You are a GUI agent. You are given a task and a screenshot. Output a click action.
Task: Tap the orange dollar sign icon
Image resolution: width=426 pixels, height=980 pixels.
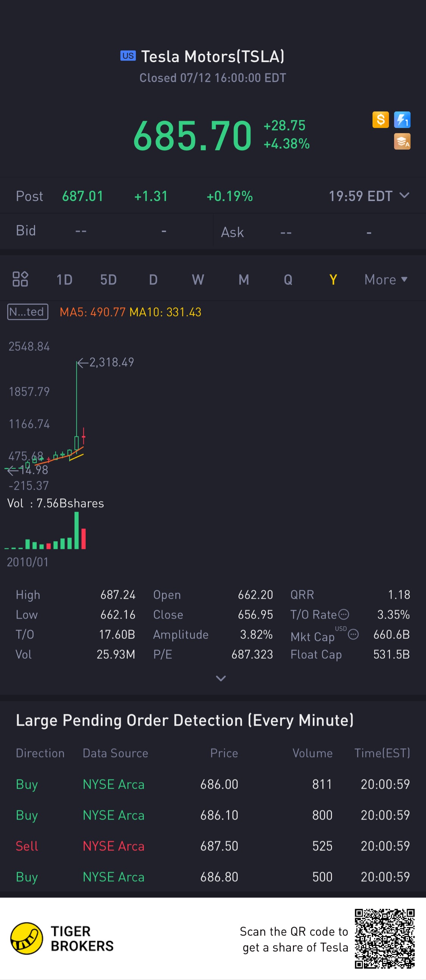pyautogui.click(x=380, y=120)
